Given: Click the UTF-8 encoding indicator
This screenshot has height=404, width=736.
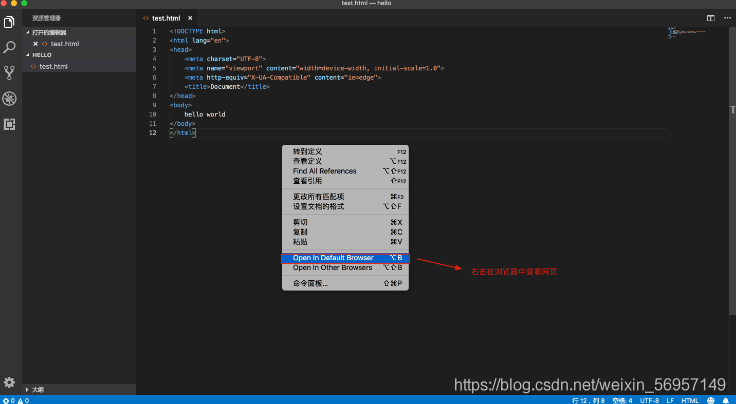Looking at the screenshot, I should (x=649, y=400).
